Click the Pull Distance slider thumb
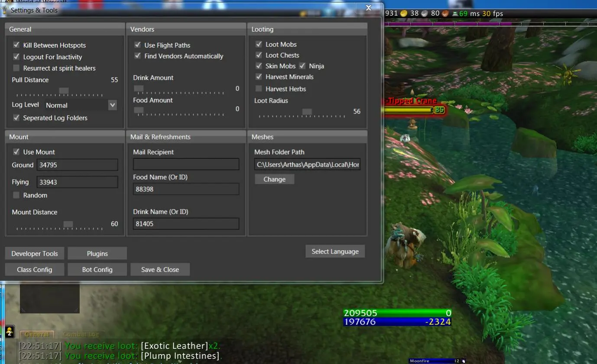 pos(64,91)
